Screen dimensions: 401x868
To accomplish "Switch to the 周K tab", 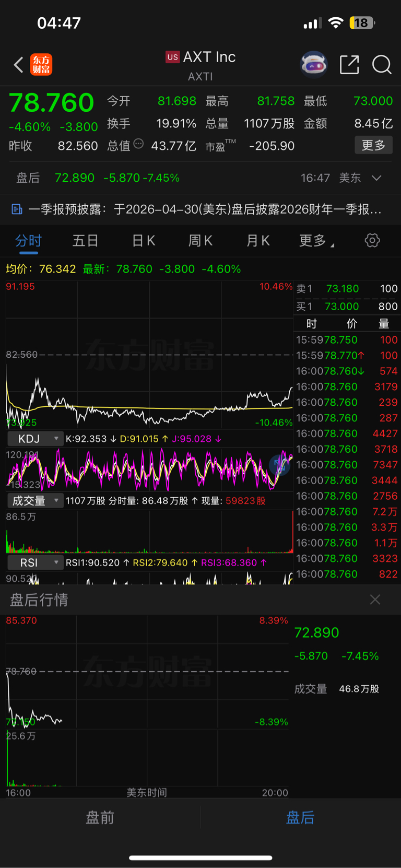I will pos(200,241).
